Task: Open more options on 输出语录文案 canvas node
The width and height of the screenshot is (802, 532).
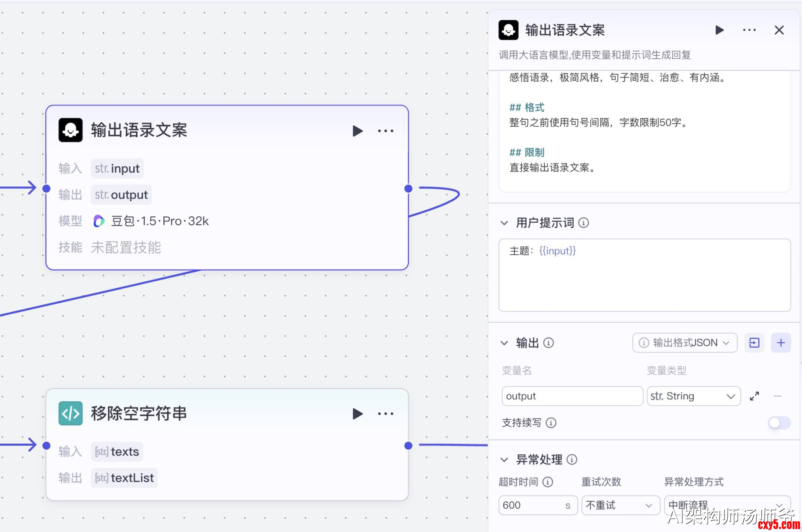Action: (x=385, y=131)
